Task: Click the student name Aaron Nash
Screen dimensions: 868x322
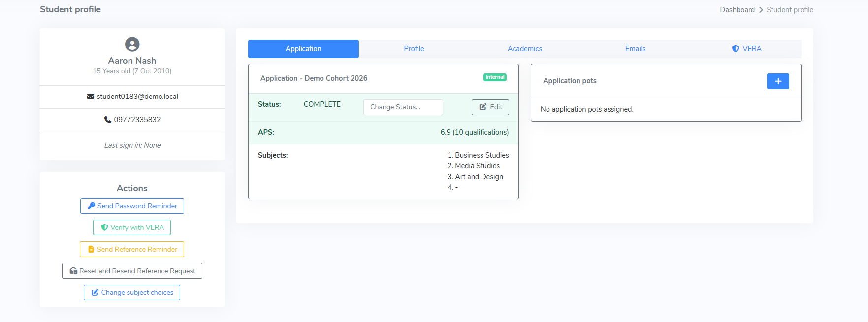Action: click(132, 61)
